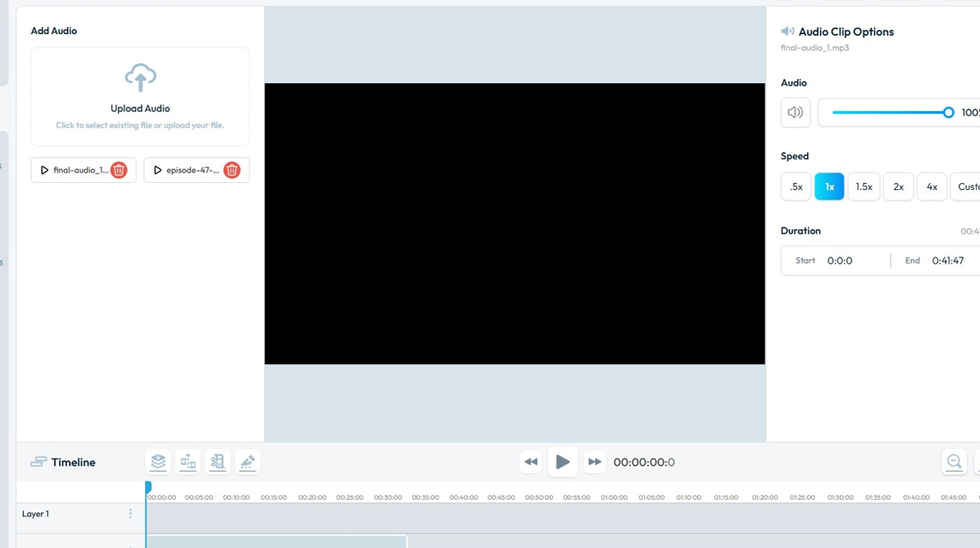Choose 2x playback speed
Image resolution: width=980 pixels, height=548 pixels.
click(898, 186)
